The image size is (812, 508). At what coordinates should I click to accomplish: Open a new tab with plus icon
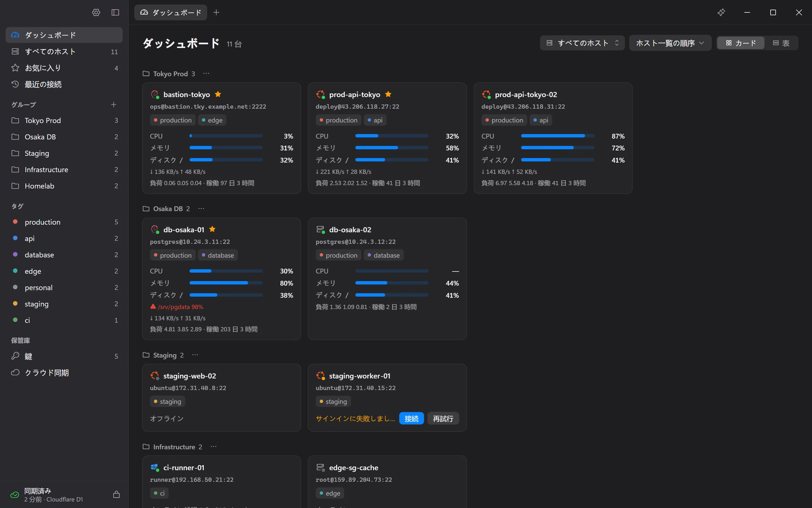[x=217, y=12]
